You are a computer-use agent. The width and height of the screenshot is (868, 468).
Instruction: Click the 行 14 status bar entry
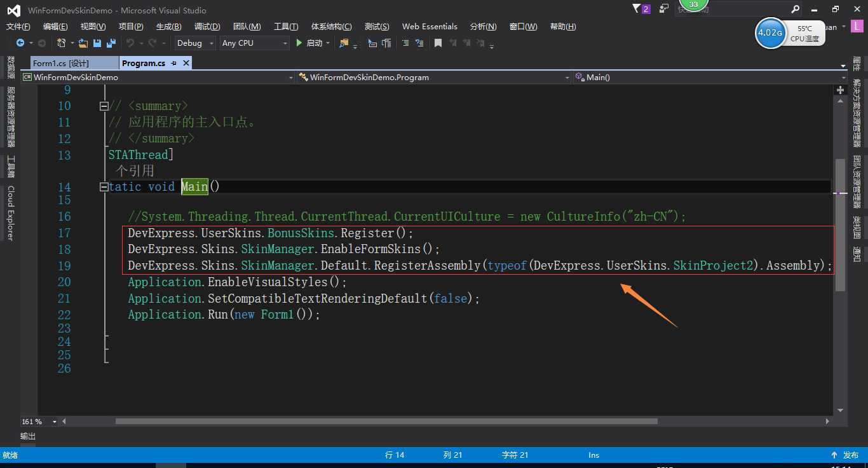(395, 455)
